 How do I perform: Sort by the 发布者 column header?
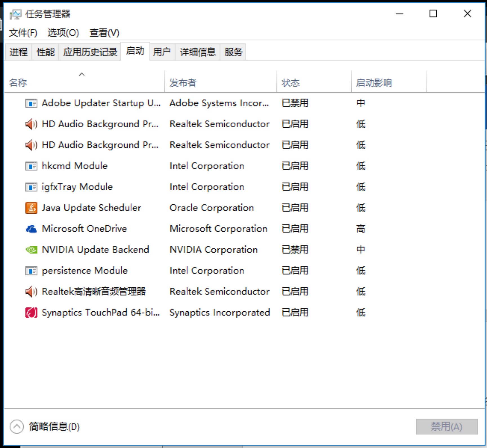click(221, 82)
